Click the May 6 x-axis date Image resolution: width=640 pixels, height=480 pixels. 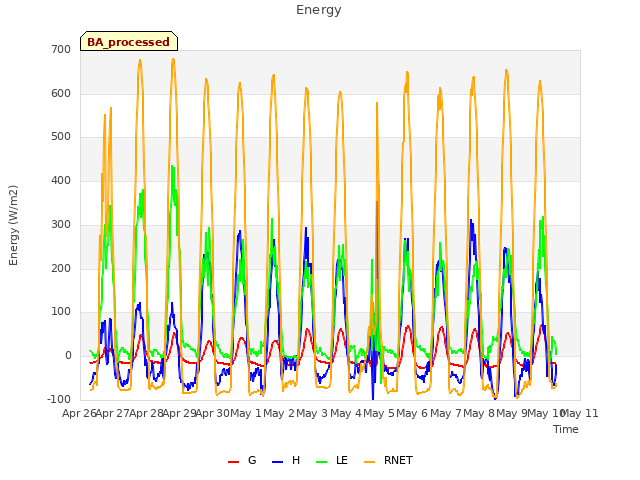coord(412,413)
